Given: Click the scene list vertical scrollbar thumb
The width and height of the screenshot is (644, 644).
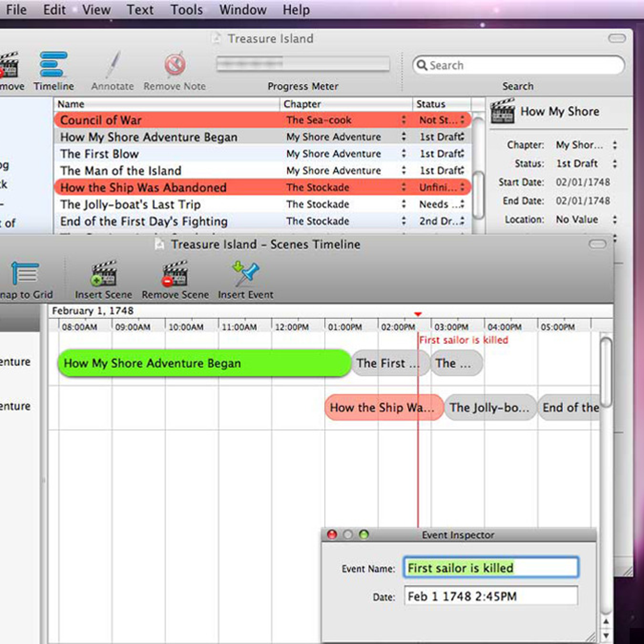Looking at the screenshot, I should [x=478, y=195].
